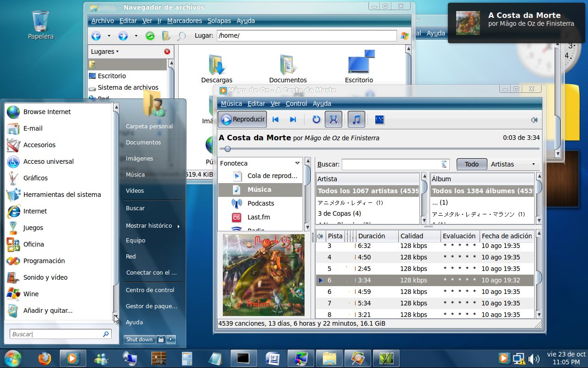Click the volume speaker icon in Rhythmbox toolbar
The width and height of the screenshot is (588, 368).
534,120
